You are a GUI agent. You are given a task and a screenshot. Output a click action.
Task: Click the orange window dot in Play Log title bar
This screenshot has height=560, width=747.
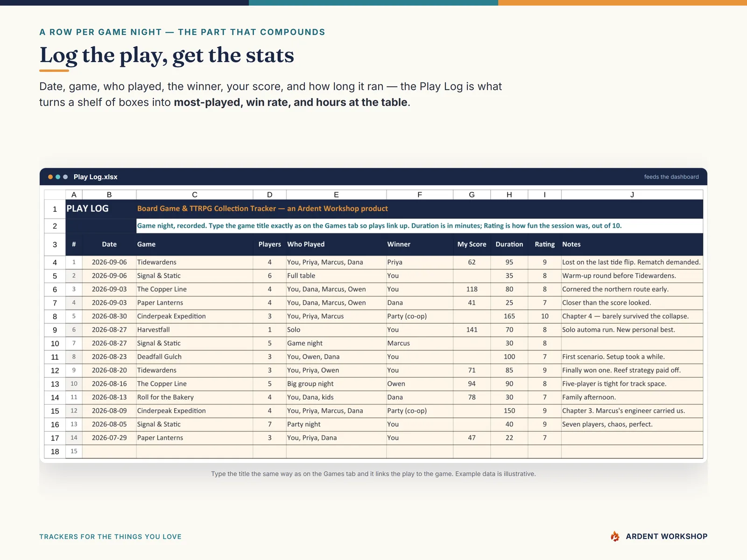[50, 177]
